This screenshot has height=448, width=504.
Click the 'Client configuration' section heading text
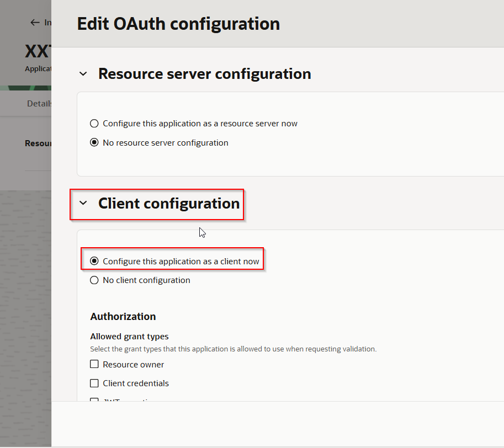[x=168, y=204]
